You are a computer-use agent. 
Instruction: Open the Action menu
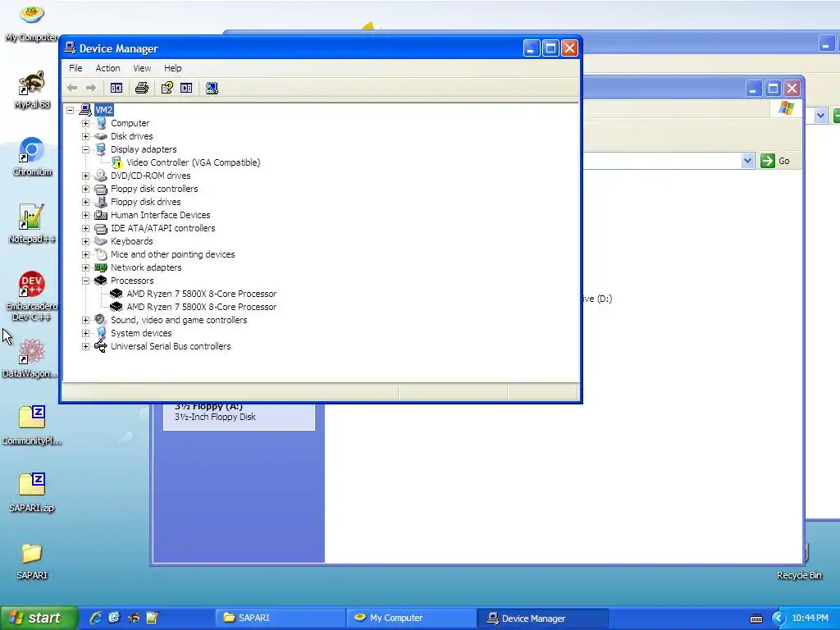pos(107,68)
